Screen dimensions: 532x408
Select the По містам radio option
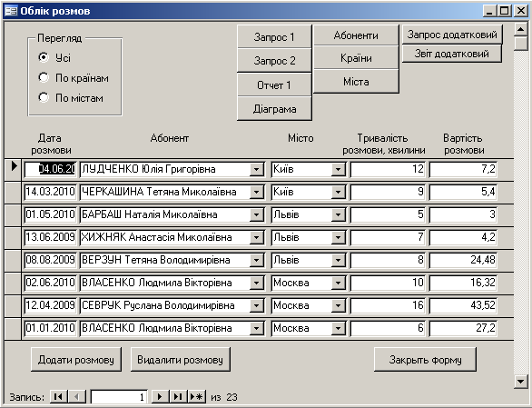(44, 98)
